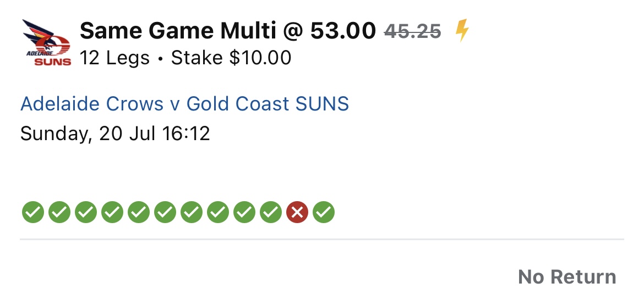Image resolution: width=644 pixels, height=294 pixels.
Task: Click the No Return result label
Action: (x=567, y=277)
